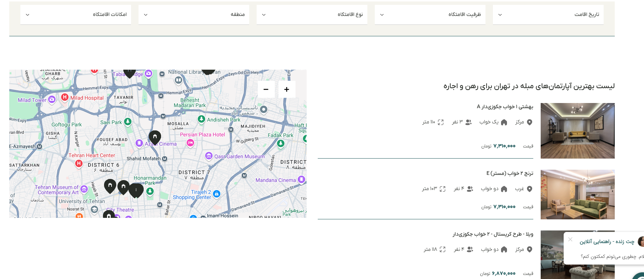Click the gray location marker near Majidieh
This screenshot has width=644, height=279.
[x=264, y=109]
